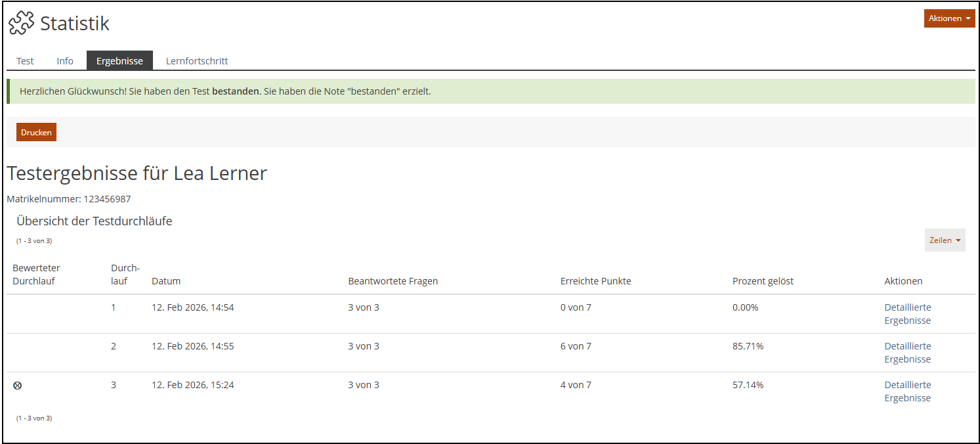Click the Bewerteter Durchlauf column header
Viewport: 980px width, 444px height.
pyautogui.click(x=36, y=275)
